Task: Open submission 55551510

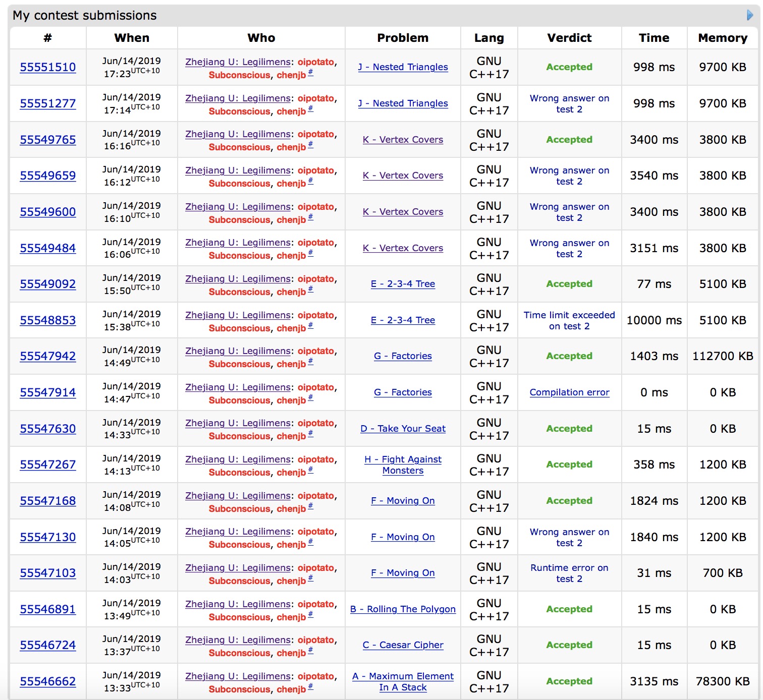Action: pos(48,67)
